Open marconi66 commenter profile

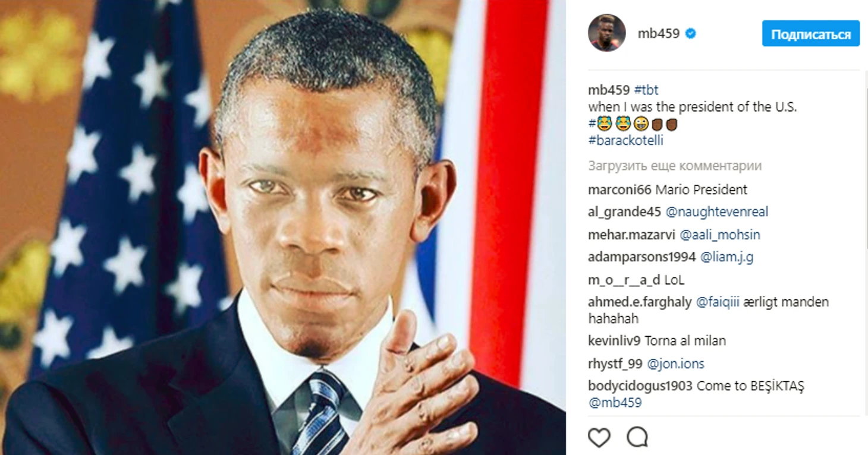point(620,190)
